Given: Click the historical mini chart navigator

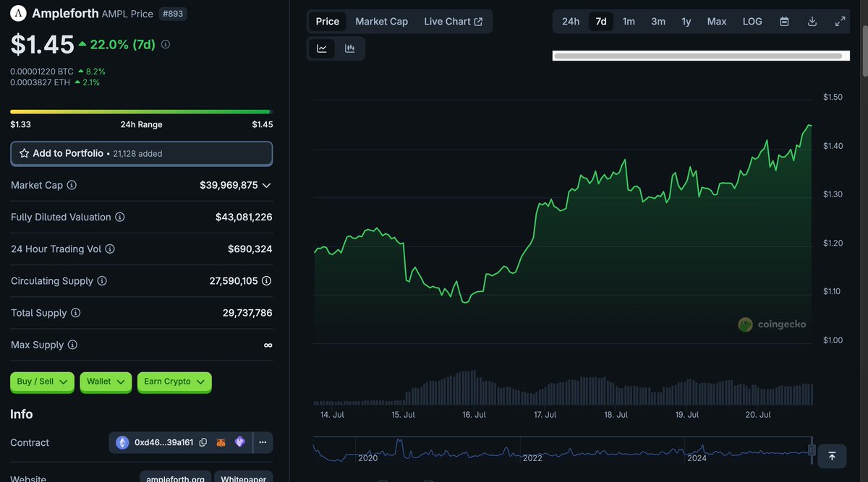Looking at the screenshot, I should click(x=562, y=449).
